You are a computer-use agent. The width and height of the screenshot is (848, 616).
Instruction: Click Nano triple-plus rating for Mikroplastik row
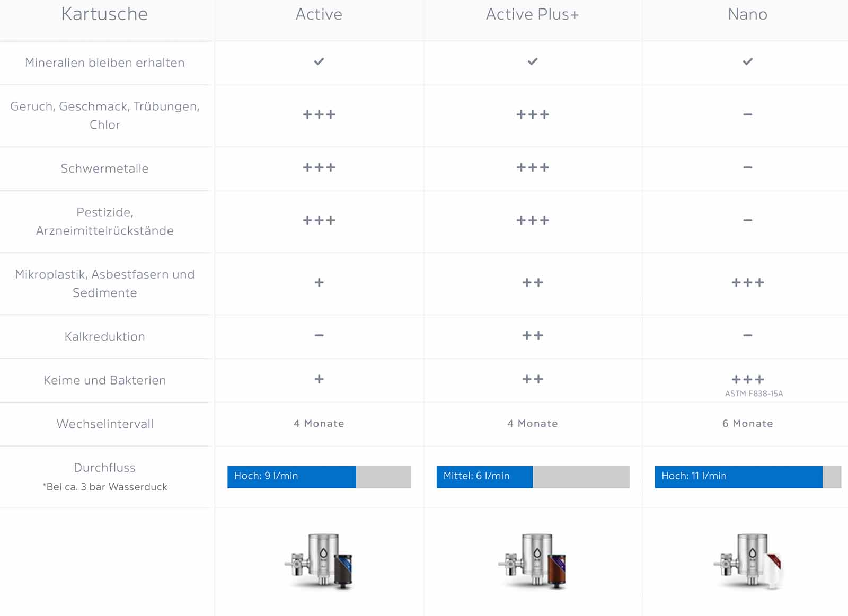[x=747, y=282]
